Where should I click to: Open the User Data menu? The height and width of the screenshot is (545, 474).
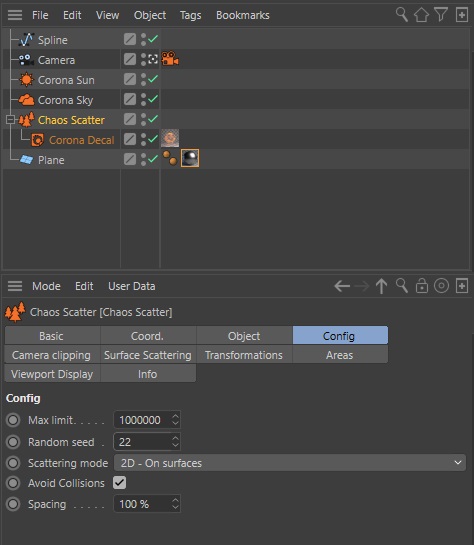coord(132,286)
